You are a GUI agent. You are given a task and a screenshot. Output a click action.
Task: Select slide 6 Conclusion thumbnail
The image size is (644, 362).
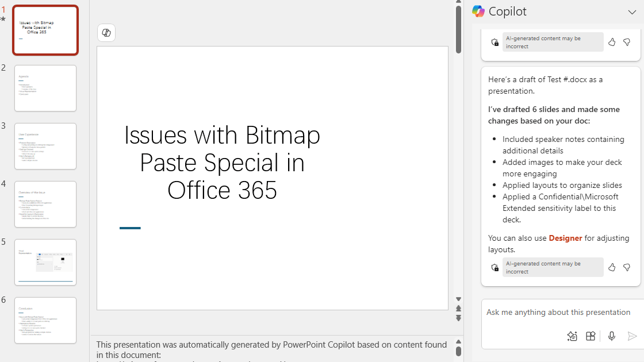tap(45, 320)
